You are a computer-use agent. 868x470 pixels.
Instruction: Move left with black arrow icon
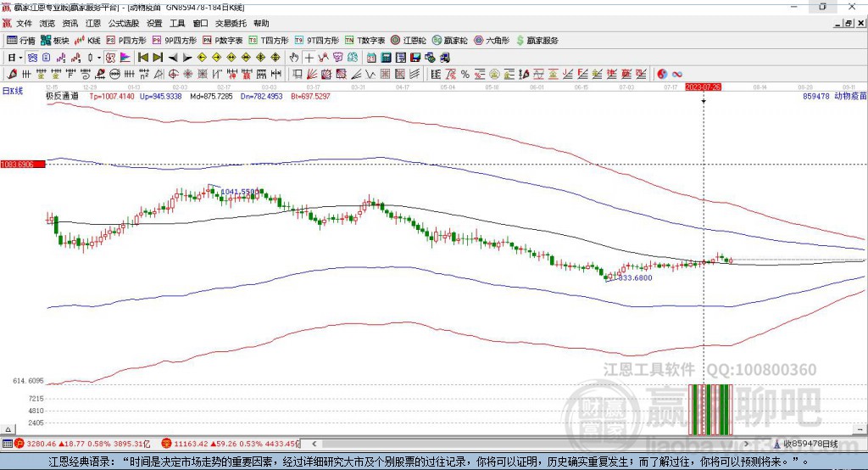173,58
